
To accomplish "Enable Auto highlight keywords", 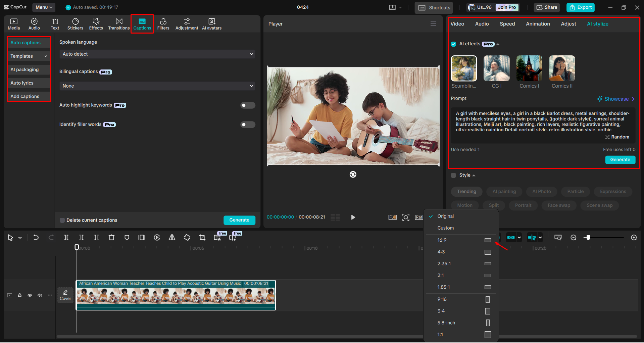I will (x=248, y=105).
